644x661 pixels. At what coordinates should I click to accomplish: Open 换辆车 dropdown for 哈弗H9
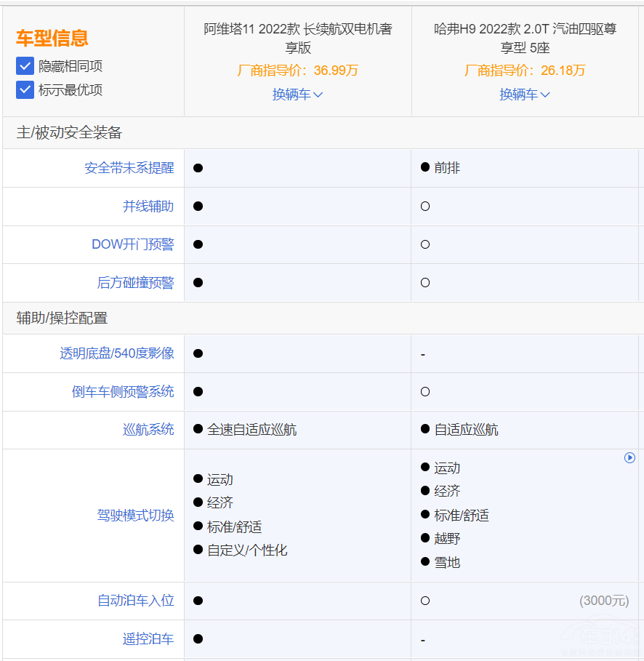point(525,95)
